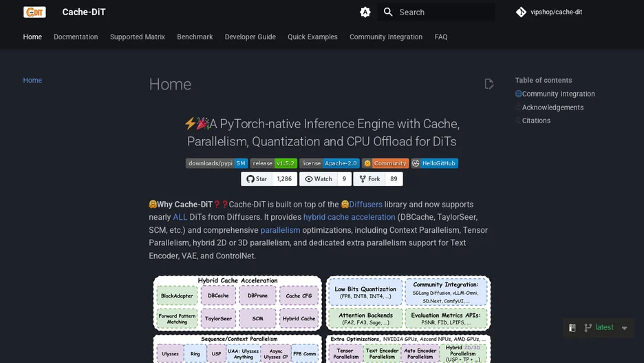This screenshot has width=644, height=363.
Task: Click the branch icon beside latest
Action: pyautogui.click(x=588, y=328)
